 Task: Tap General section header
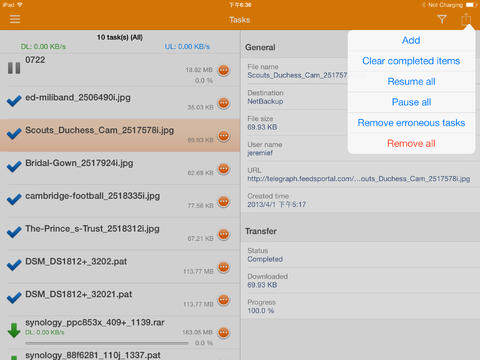click(x=260, y=48)
